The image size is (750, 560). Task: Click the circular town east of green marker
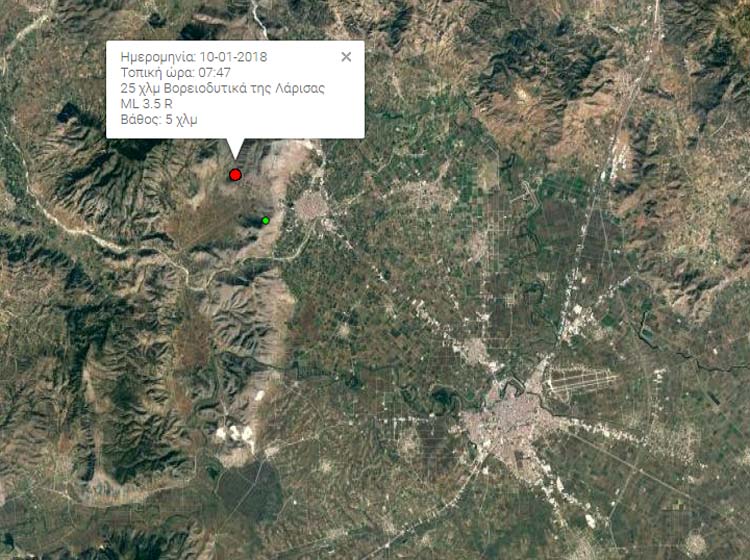coord(311,207)
